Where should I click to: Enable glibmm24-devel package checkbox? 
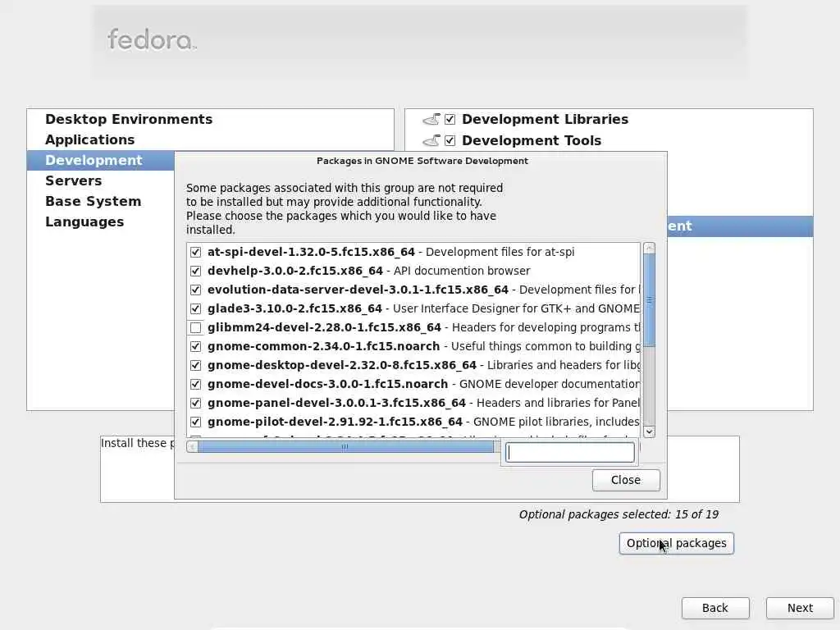pos(195,327)
